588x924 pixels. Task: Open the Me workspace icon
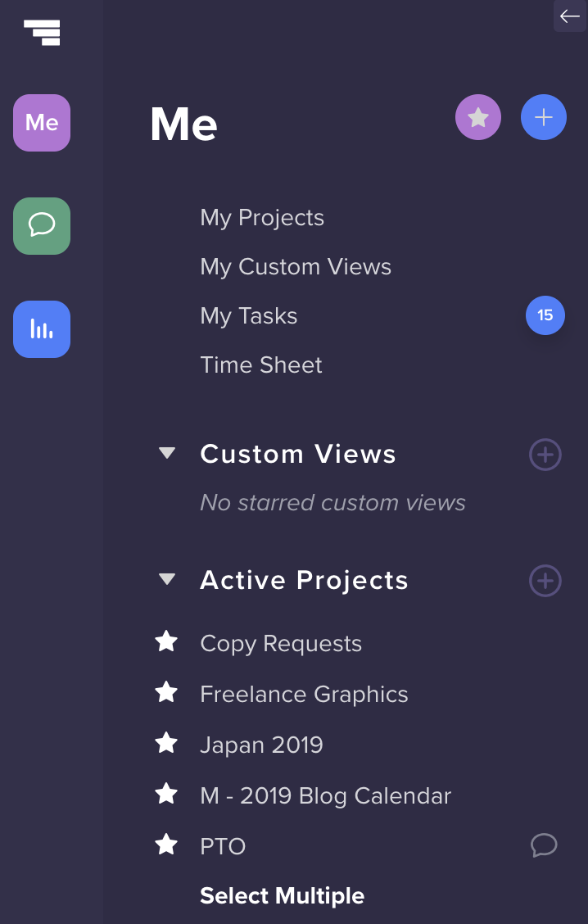point(42,123)
